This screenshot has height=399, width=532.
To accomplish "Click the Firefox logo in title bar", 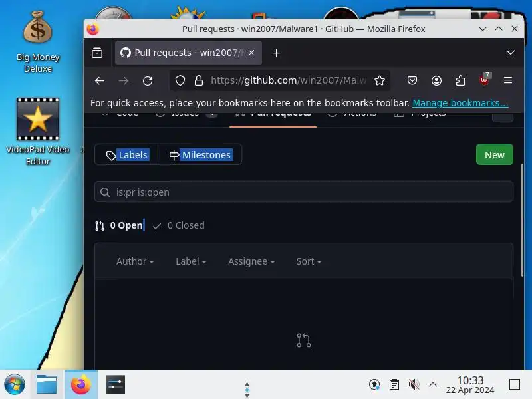I will [x=92, y=29].
